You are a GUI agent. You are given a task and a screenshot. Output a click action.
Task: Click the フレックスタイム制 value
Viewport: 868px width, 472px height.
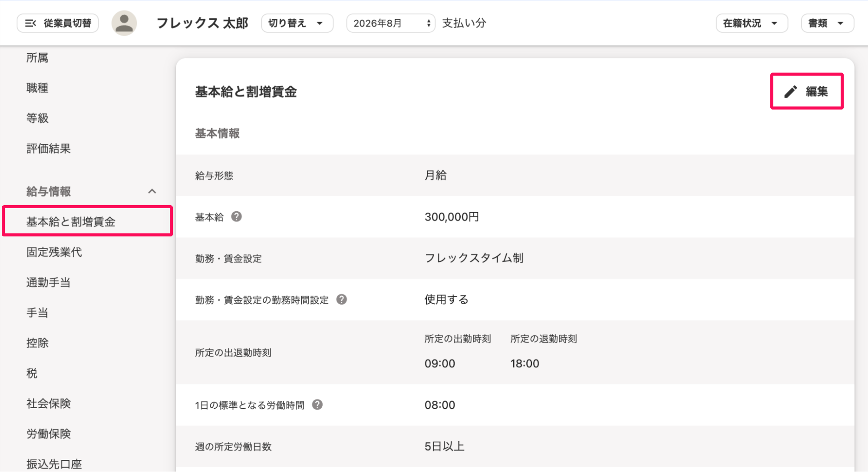[x=474, y=258]
